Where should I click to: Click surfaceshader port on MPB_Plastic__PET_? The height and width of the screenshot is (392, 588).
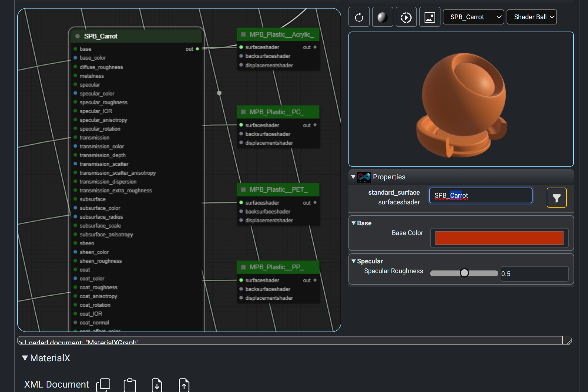coord(241,203)
